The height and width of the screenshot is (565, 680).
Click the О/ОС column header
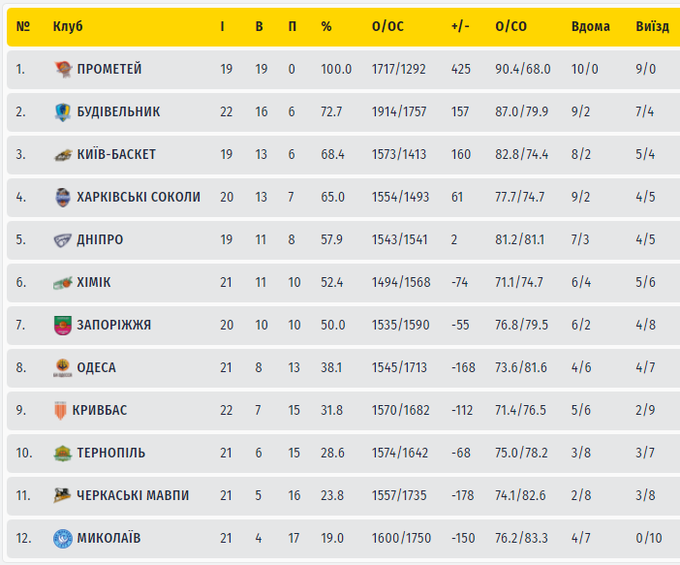pos(387,26)
